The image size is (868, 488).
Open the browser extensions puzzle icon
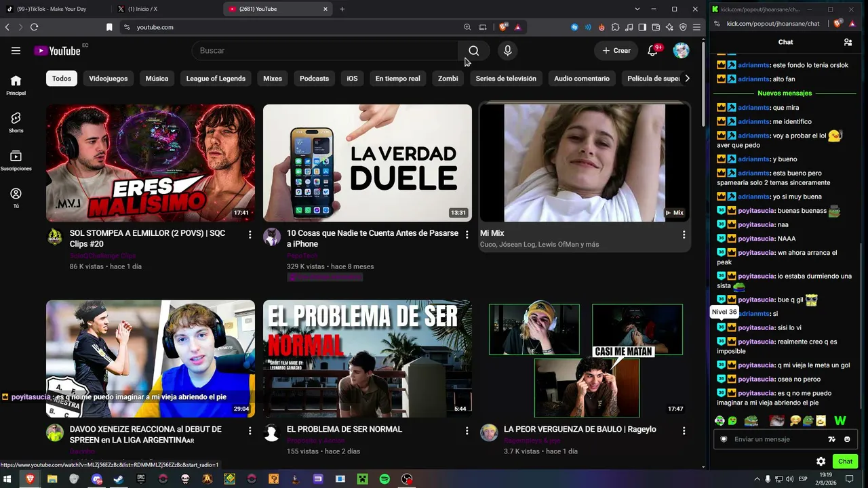(x=615, y=27)
